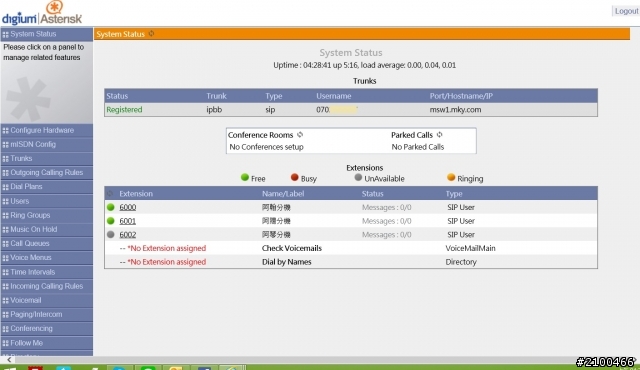Click the No Conferences setup text
Viewport: 640px width, 370px height.
(x=266, y=147)
